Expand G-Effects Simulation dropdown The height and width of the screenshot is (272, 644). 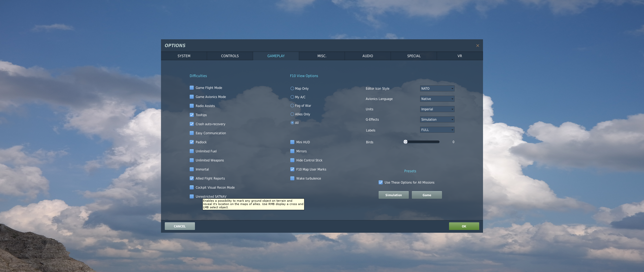[437, 119]
